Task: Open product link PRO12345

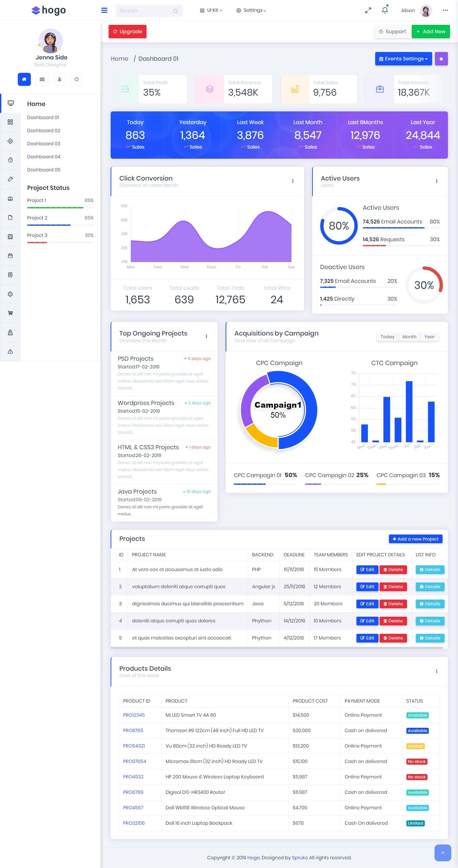Action: tap(134, 715)
